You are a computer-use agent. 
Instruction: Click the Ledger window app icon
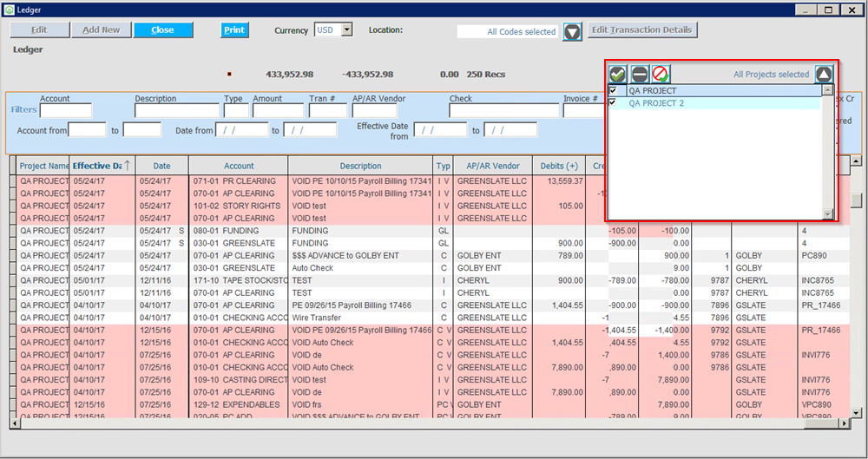[x=10, y=10]
